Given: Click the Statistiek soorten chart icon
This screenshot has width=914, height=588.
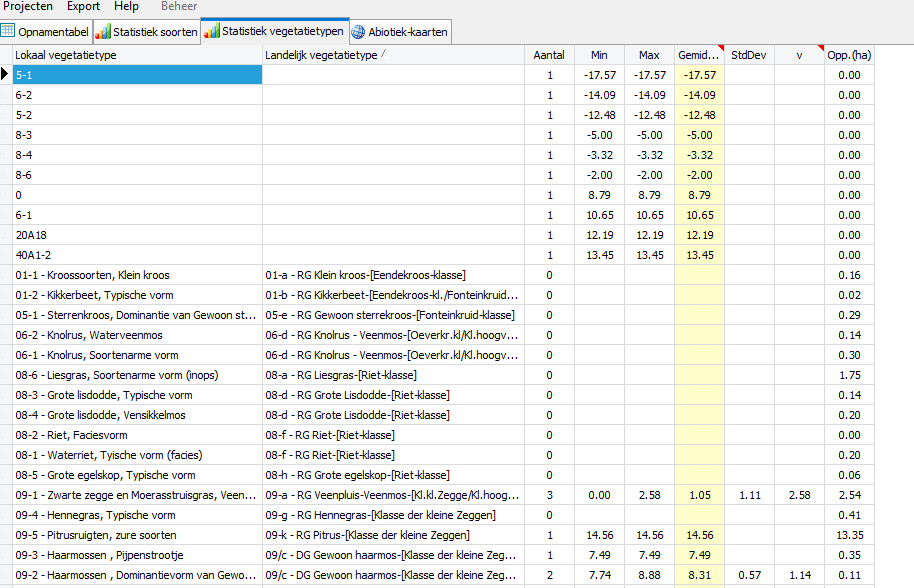Looking at the screenshot, I should [x=103, y=32].
